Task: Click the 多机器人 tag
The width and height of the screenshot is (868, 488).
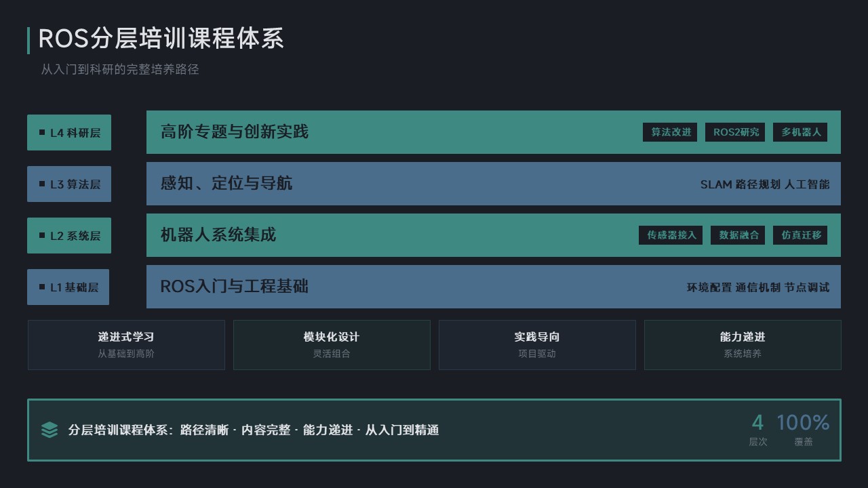Action: coord(800,132)
